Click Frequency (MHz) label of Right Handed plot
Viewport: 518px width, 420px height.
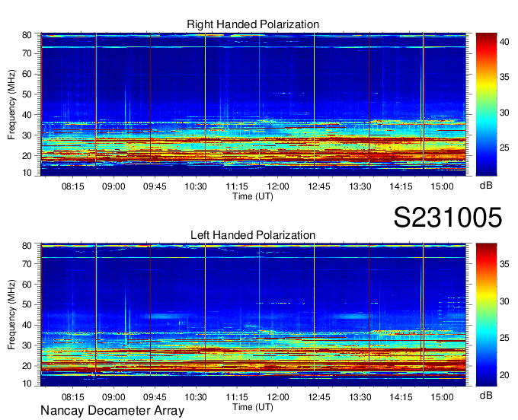(x=11, y=104)
